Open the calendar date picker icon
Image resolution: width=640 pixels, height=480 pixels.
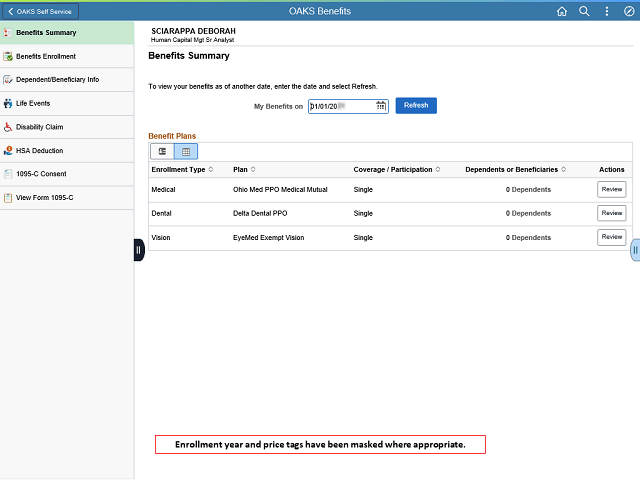click(381, 105)
